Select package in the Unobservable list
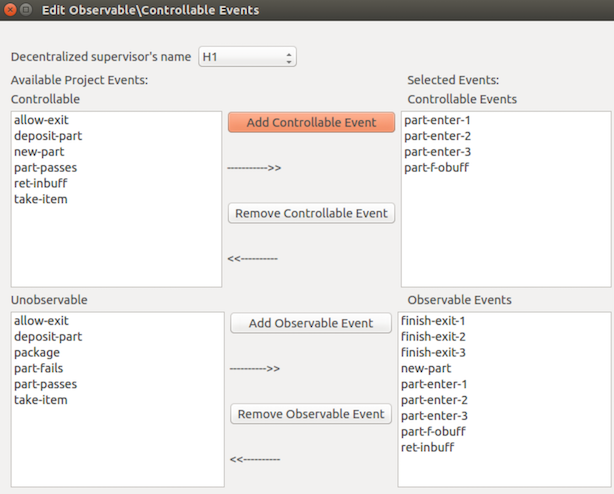 click(x=37, y=352)
